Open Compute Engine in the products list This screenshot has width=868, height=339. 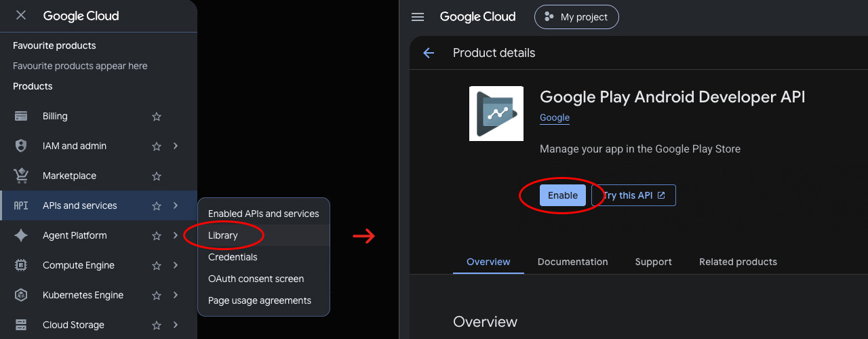(x=98, y=265)
